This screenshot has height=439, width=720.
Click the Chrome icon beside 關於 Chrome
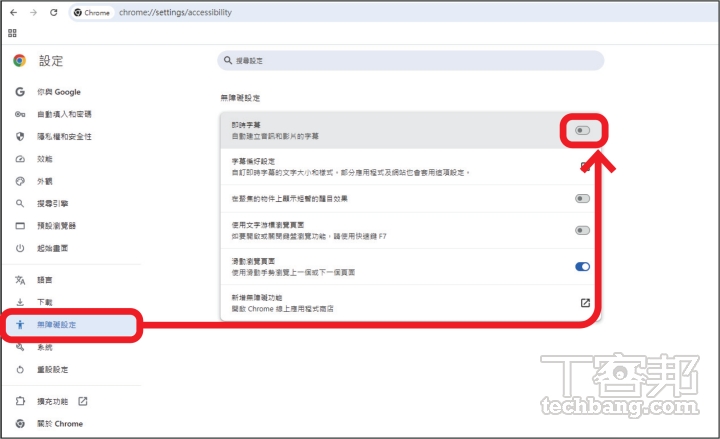(x=20, y=423)
